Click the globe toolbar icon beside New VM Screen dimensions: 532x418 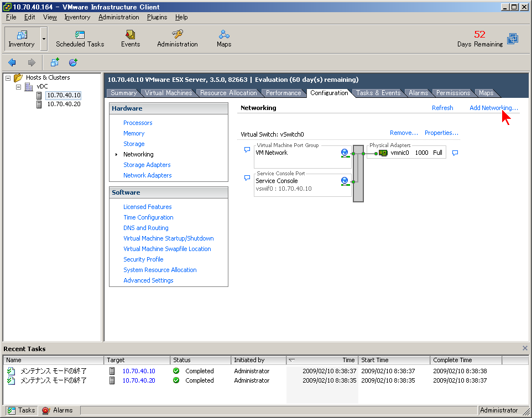(x=73, y=62)
